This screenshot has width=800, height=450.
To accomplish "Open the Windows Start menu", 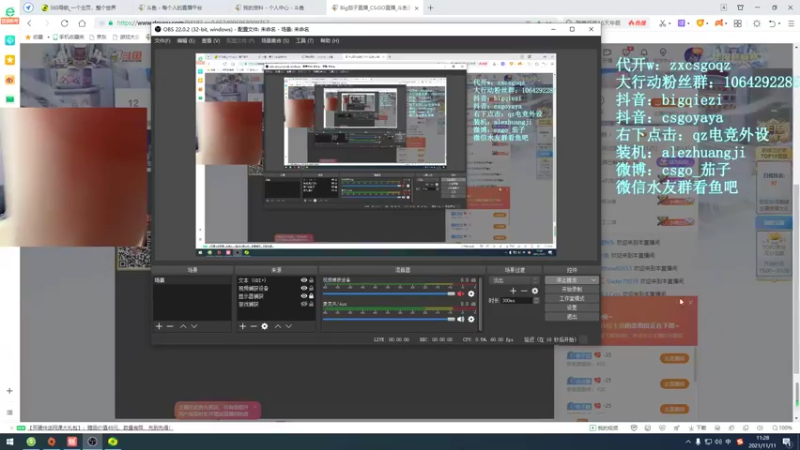I will pyautogui.click(x=10, y=442).
